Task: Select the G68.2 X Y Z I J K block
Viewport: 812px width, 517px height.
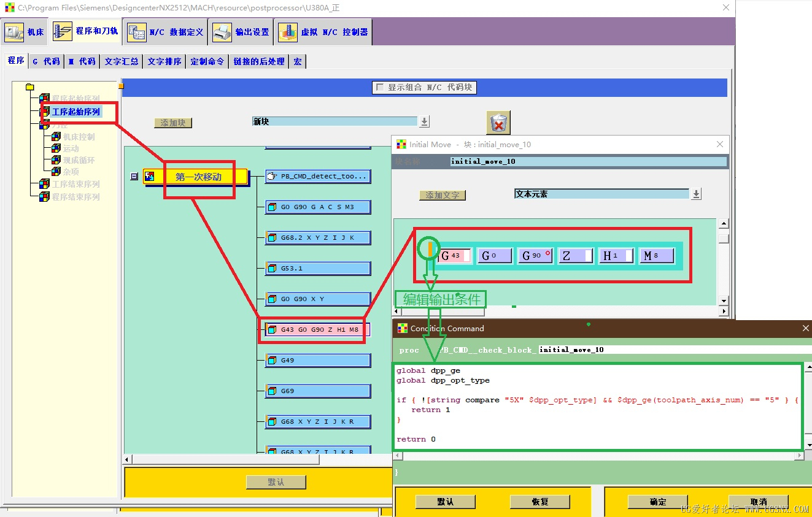Action: point(318,238)
